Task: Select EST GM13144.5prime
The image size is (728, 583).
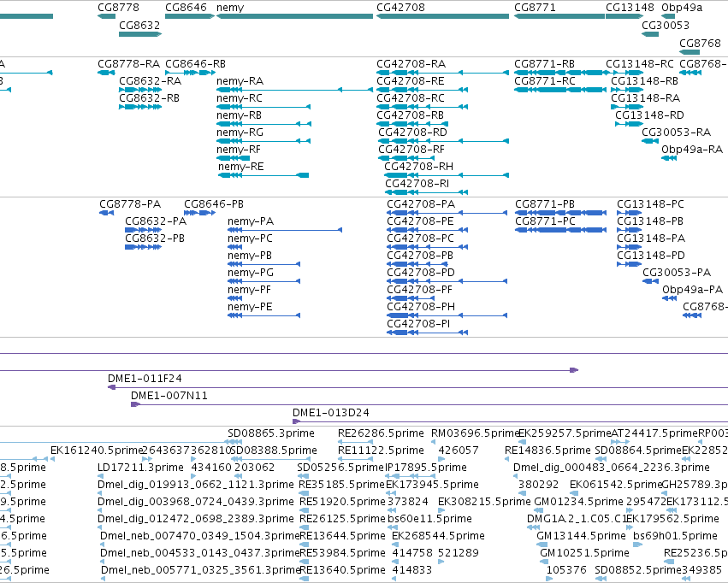Action: tap(581, 536)
